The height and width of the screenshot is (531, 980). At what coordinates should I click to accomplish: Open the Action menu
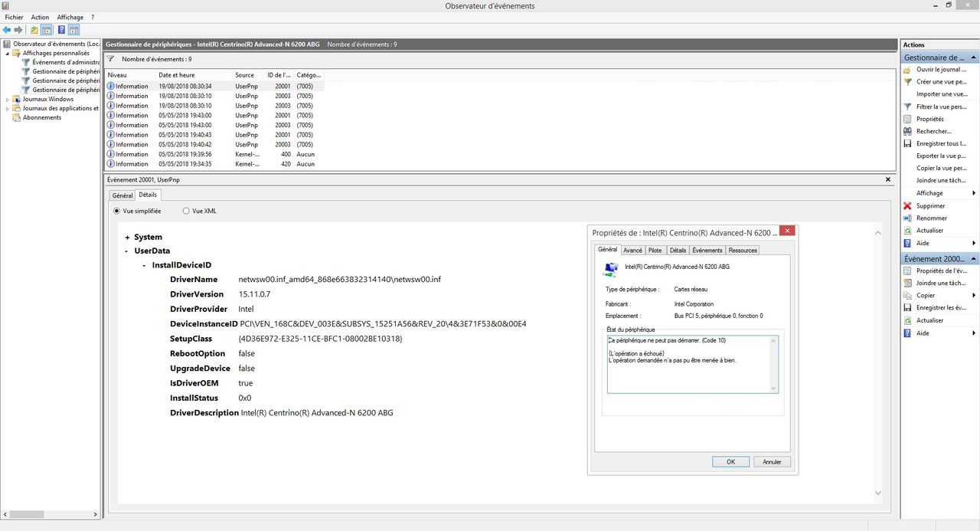40,17
